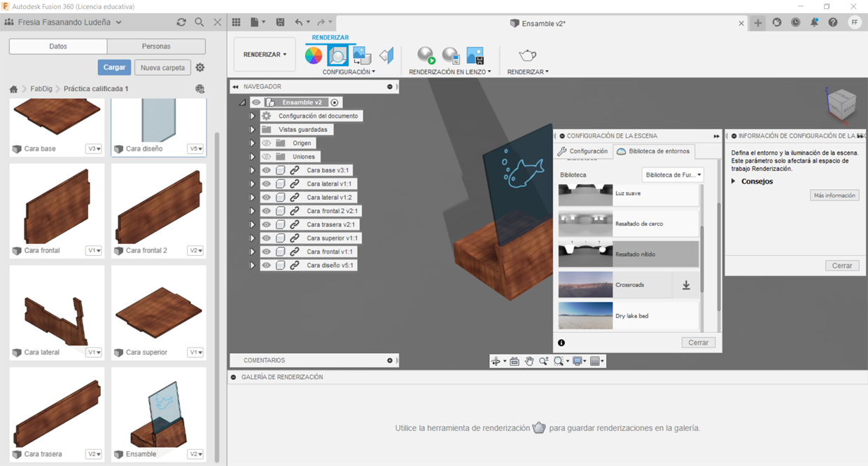Toggle visibility of Cara trasera v2:1
Viewport: 868px width, 466px height.
[266, 224]
